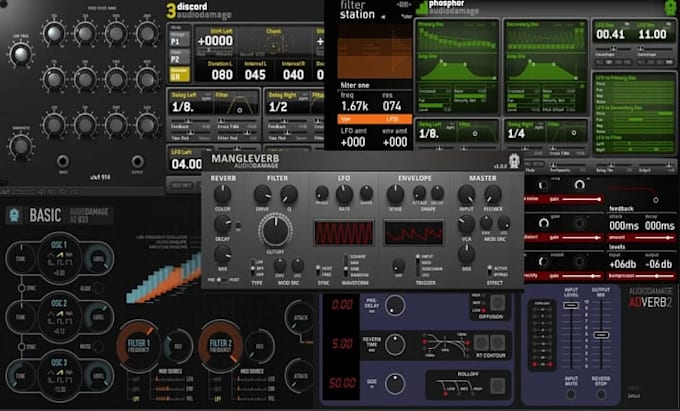The image size is (680, 411).
Task: Click the Delay Right 1/2 value in Discord
Action: coord(278,107)
